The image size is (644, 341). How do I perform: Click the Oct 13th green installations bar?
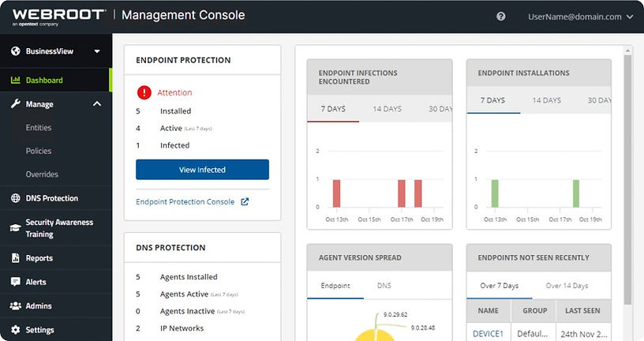coord(495,193)
